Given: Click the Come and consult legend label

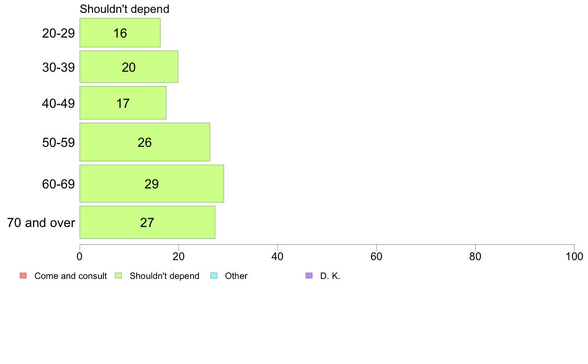Looking at the screenshot, I should (x=70, y=276).
